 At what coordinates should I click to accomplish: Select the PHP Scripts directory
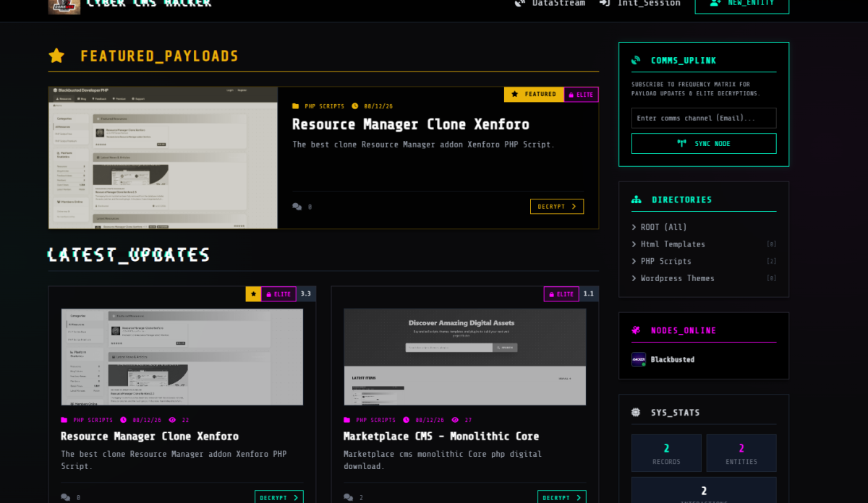tap(666, 262)
